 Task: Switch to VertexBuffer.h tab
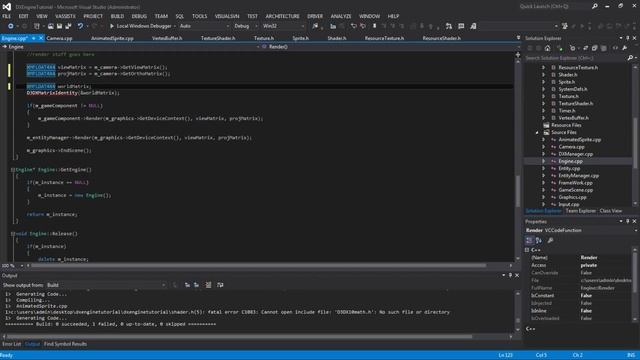[167, 38]
